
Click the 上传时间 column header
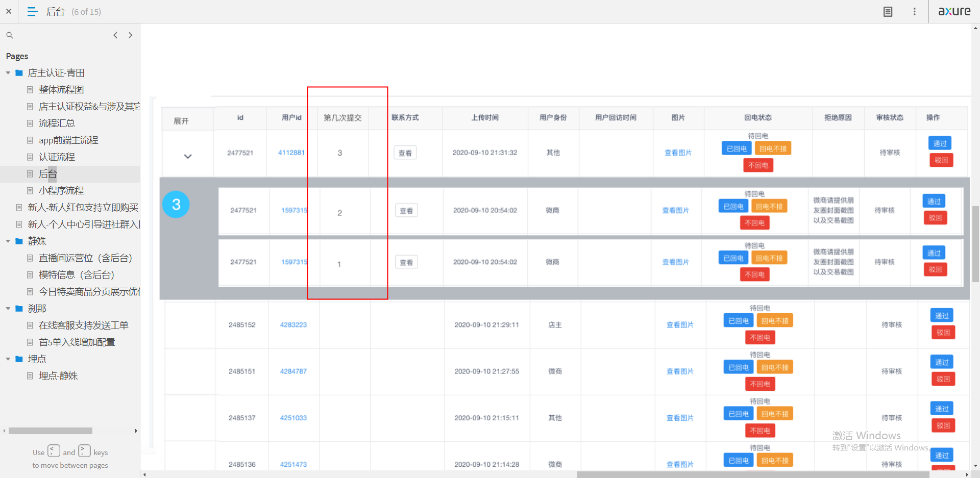coord(485,118)
